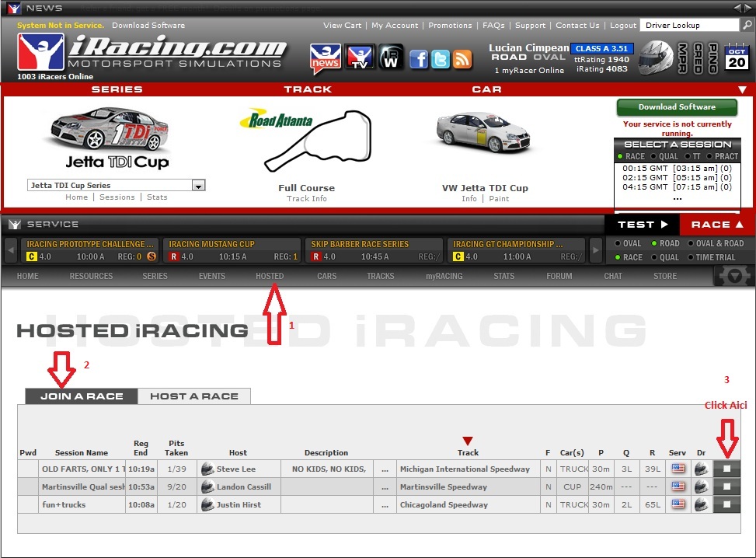Select the ROAD filter radio
The image size is (756, 558).
pos(654,243)
